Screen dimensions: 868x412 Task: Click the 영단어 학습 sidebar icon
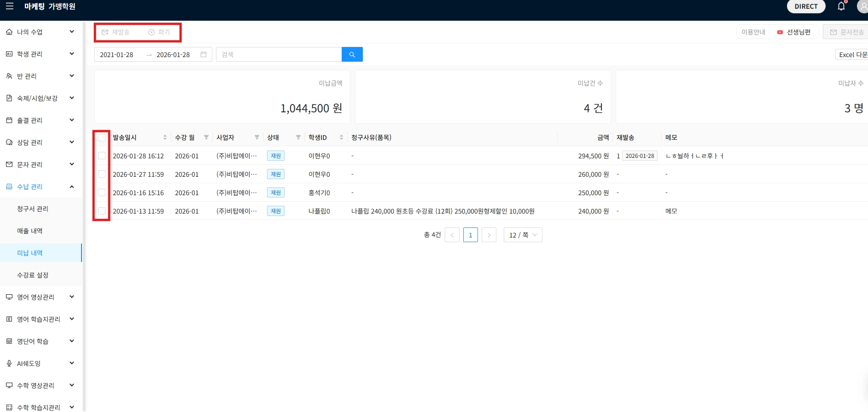(x=9, y=341)
